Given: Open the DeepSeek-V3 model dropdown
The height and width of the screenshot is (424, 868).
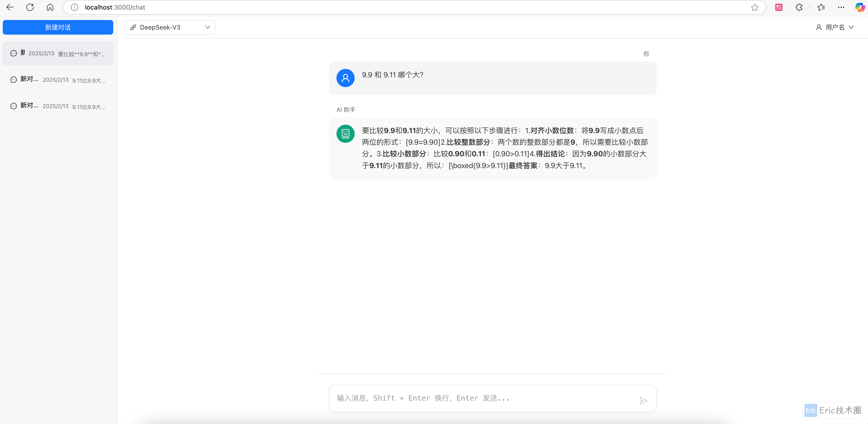Looking at the screenshot, I should 170,27.
